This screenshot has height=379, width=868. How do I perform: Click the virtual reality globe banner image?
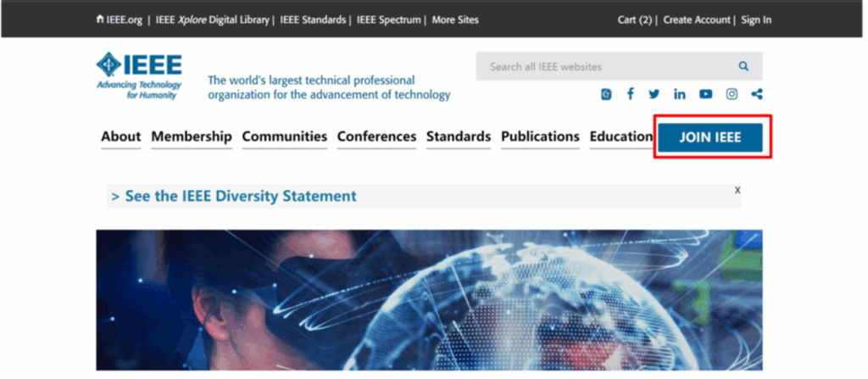coord(429,300)
